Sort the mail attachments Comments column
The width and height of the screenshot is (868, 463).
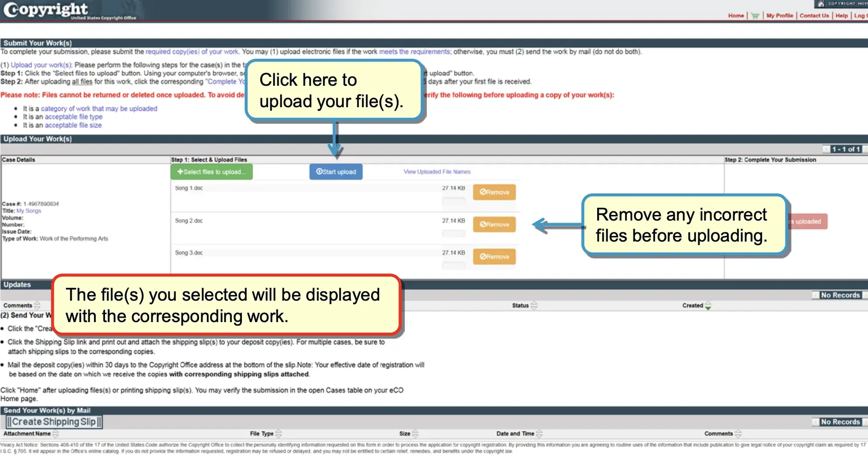coord(738,434)
